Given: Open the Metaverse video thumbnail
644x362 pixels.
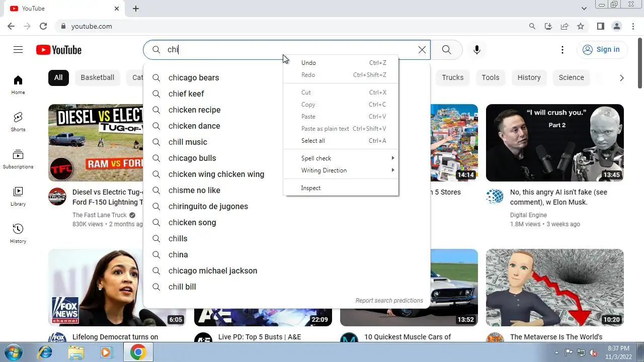Looking at the screenshot, I should (x=555, y=288).
